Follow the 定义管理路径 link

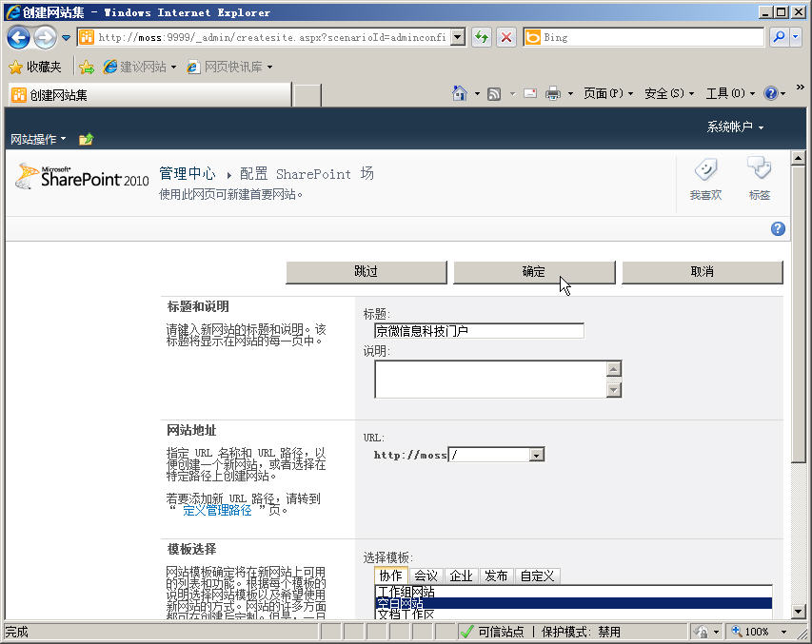point(217,511)
